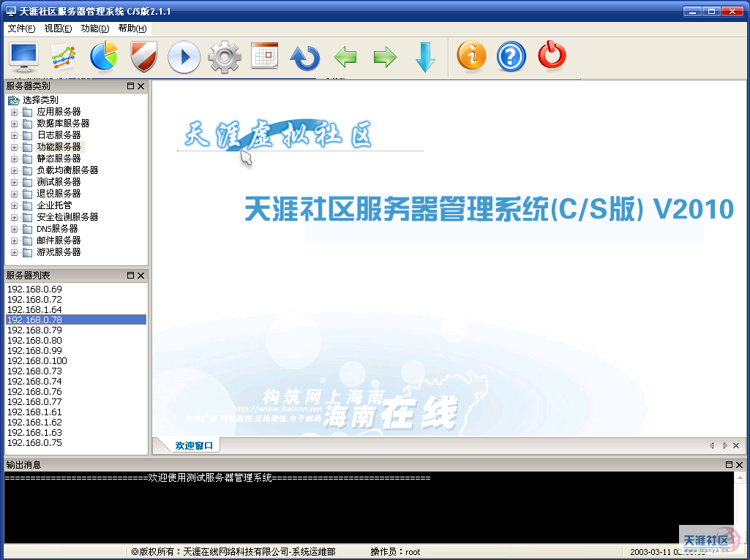Close the 服务器类别 panel
750x560 pixels.
[x=141, y=86]
